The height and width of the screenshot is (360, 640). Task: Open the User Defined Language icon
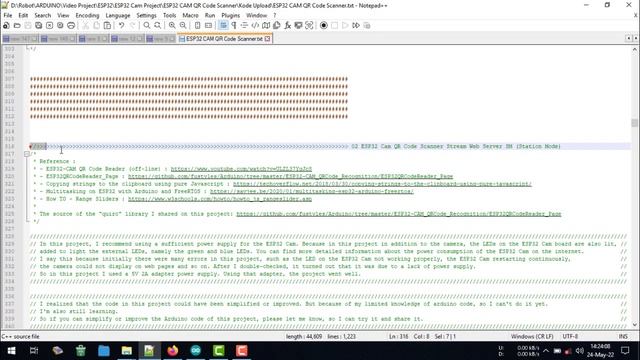pyautogui.click(x=255, y=25)
